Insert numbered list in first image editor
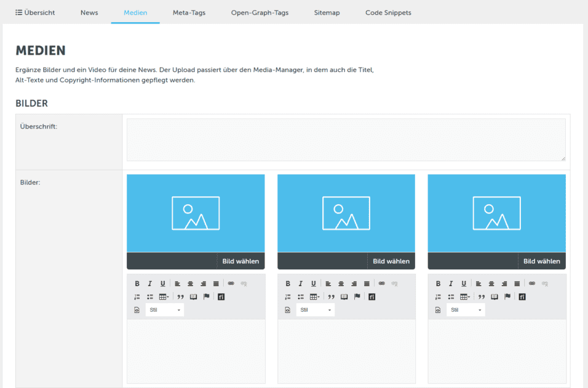The height and width of the screenshot is (388, 588). click(137, 297)
